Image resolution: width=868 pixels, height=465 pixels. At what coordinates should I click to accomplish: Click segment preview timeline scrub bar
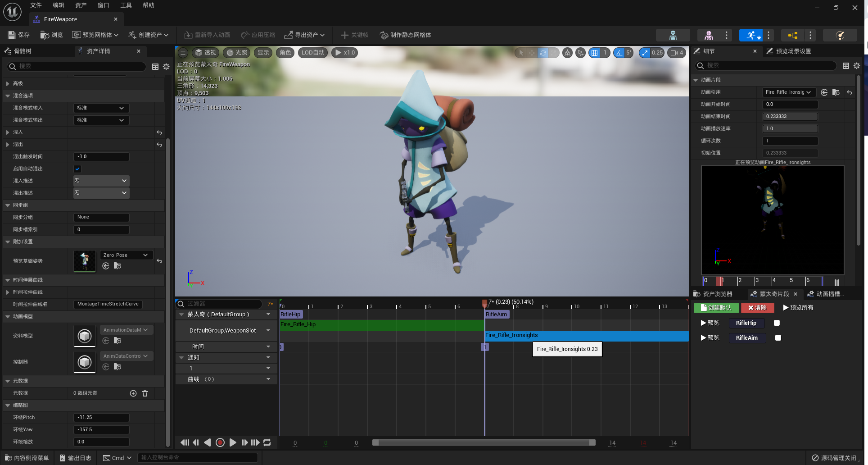point(763,281)
